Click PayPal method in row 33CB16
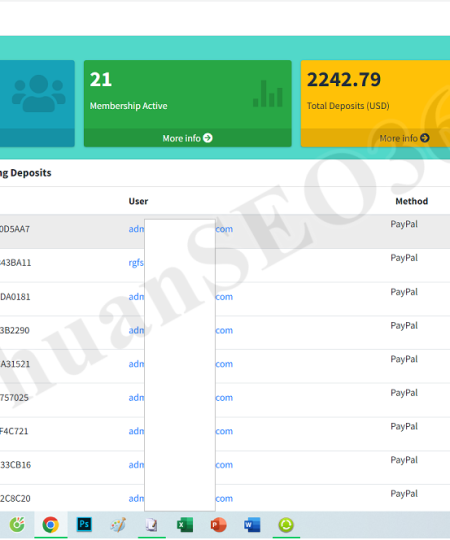 click(404, 460)
